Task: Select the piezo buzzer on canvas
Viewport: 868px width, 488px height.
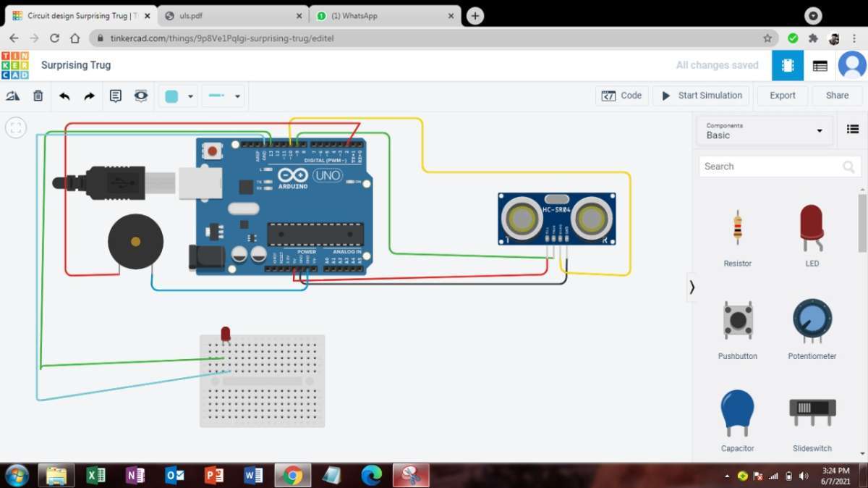Action: (x=135, y=242)
